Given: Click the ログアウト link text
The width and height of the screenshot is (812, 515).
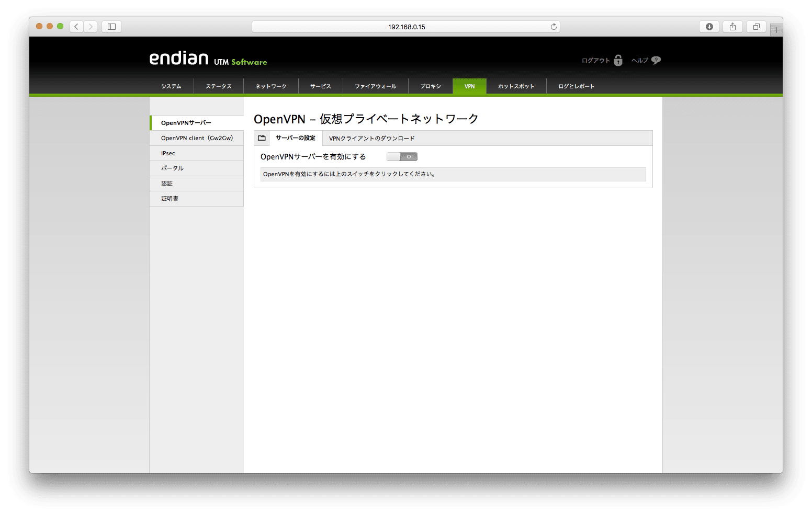Looking at the screenshot, I should coord(596,61).
